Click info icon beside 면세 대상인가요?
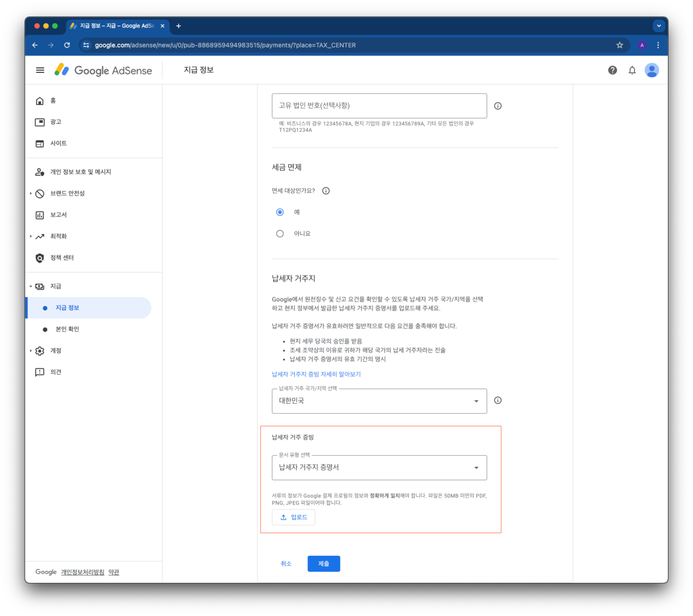693x616 pixels. (326, 191)
